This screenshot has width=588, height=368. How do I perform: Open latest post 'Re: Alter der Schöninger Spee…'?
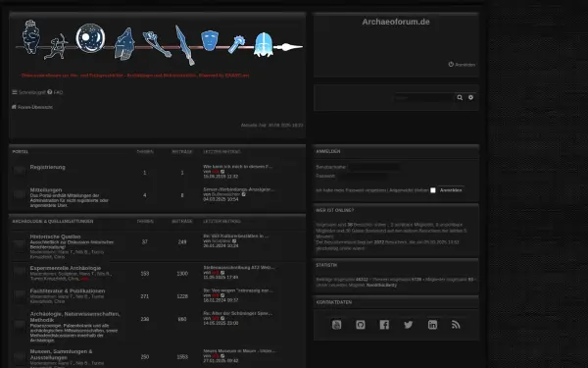(238, 313)
